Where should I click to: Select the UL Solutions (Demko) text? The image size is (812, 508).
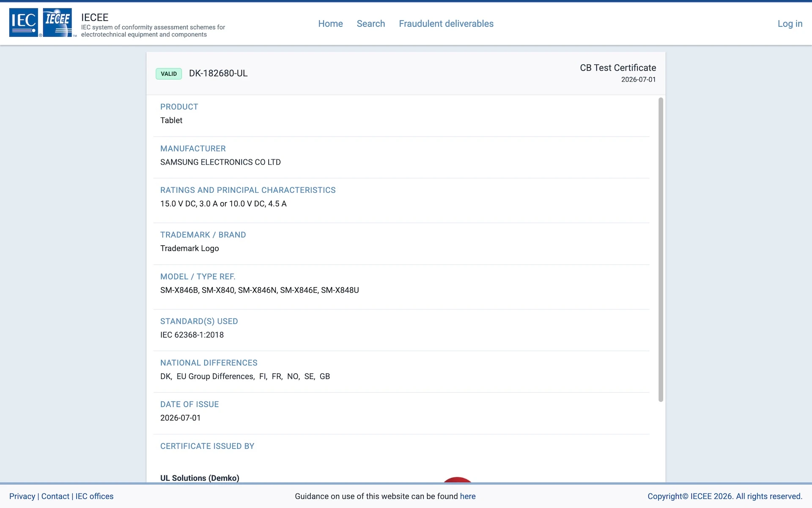200,478
